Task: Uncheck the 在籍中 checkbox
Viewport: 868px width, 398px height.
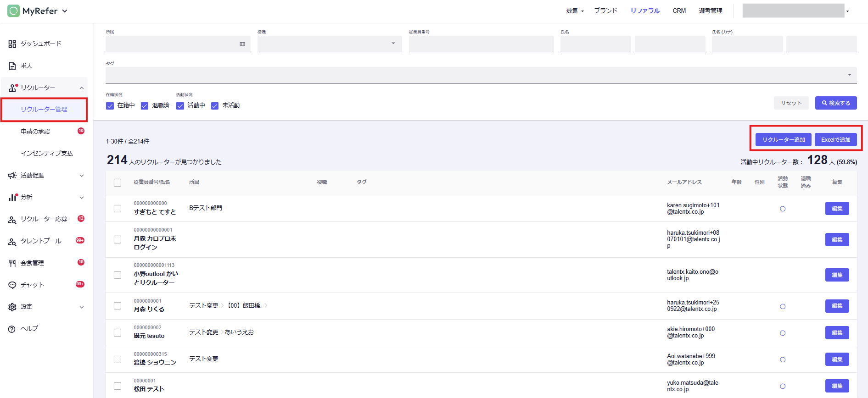Action: click(x=110, y=106)
